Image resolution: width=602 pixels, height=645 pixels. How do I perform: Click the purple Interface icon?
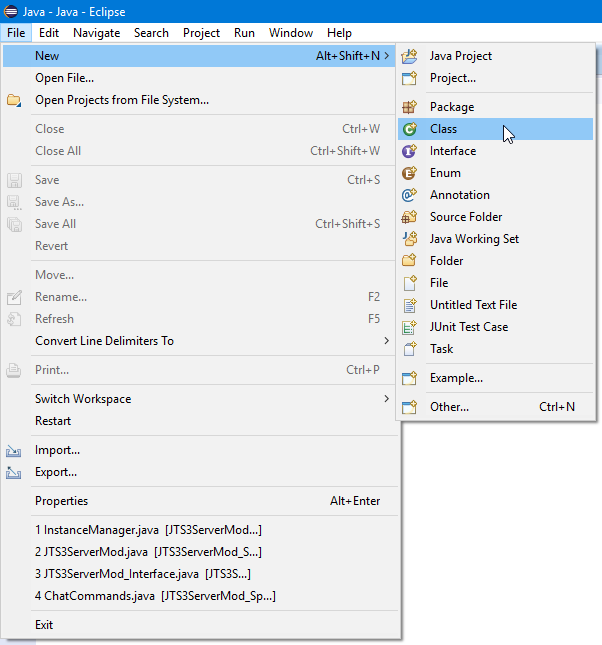pos(409,151)
